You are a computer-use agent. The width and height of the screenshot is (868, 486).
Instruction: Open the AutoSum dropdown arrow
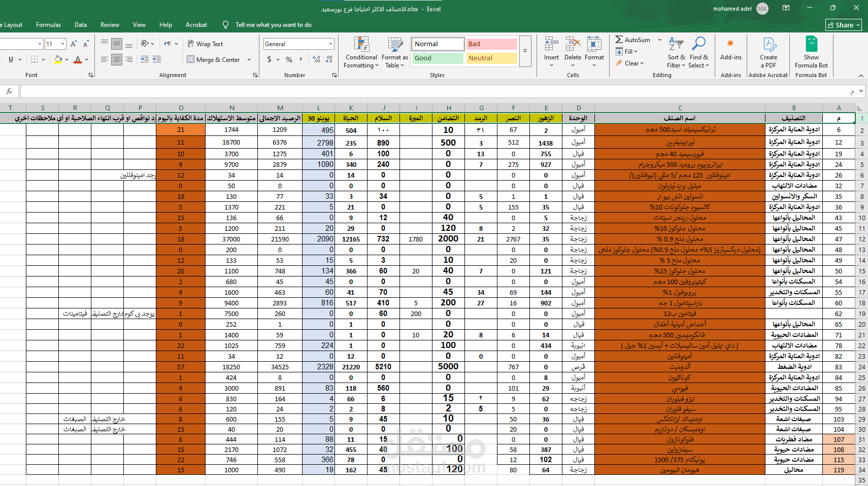pyautogui.click(x=659, y=40)
